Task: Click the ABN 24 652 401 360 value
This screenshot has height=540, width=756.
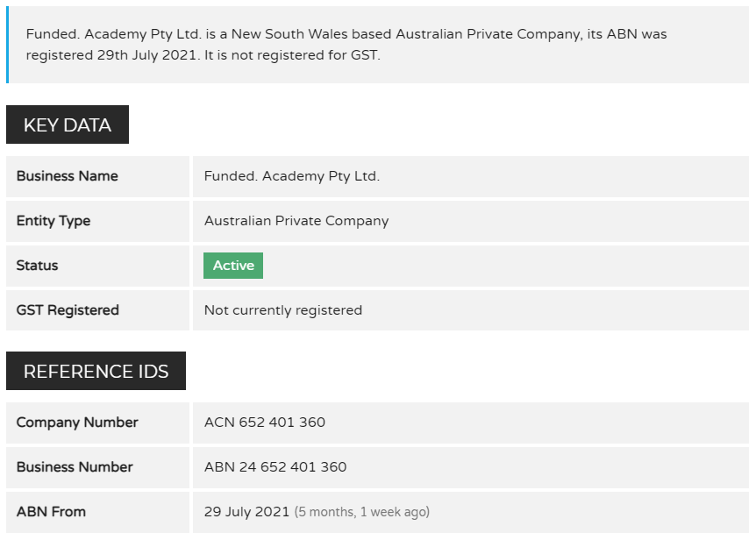Action: (x=275, y=467)
